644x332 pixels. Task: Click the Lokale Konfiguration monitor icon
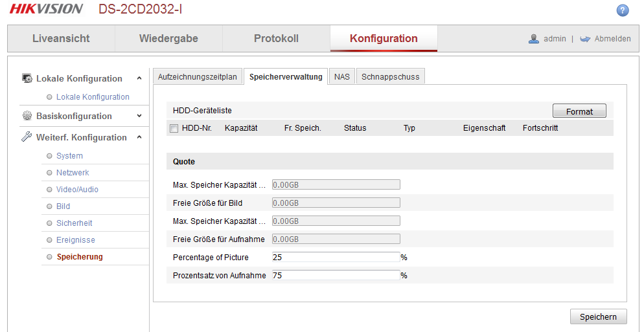pos(27,78)
